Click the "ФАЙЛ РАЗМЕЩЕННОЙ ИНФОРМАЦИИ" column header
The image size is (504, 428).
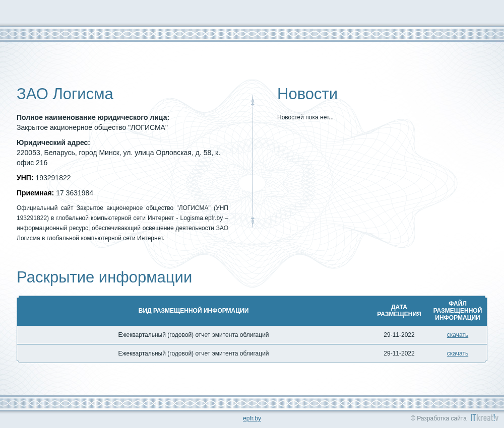pos(458,311)
